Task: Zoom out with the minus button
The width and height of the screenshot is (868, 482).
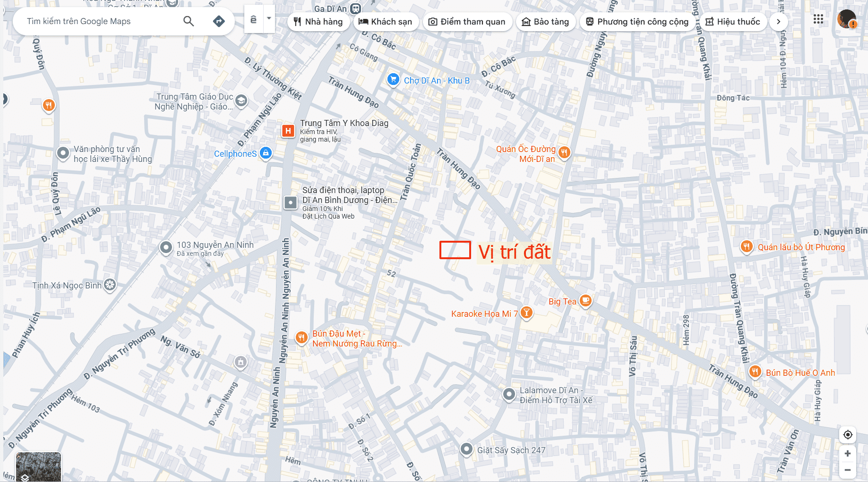Action: [848, 470]
